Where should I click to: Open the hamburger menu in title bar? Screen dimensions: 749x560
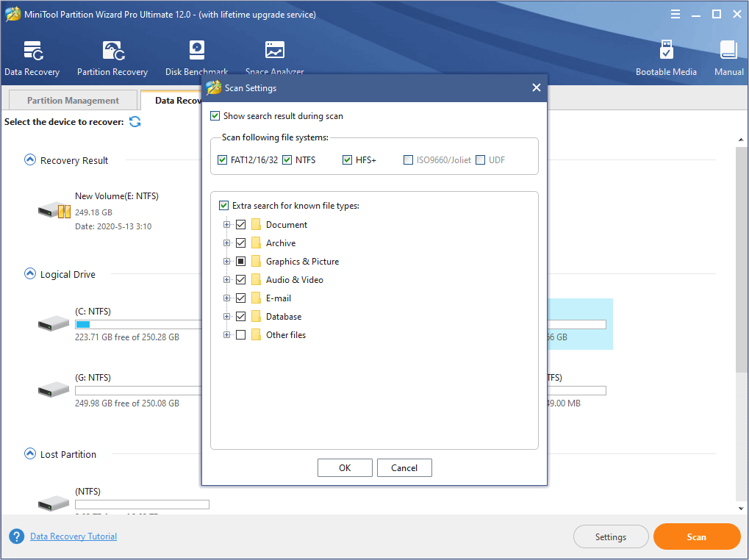click(675, 14)
